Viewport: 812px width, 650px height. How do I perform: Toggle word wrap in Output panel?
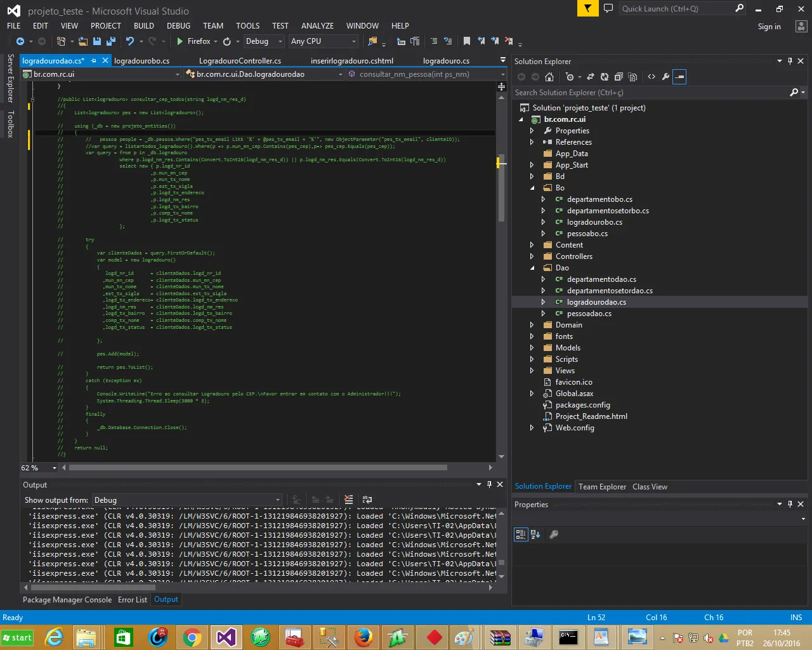pyautogui.click(x=367, y=500)
